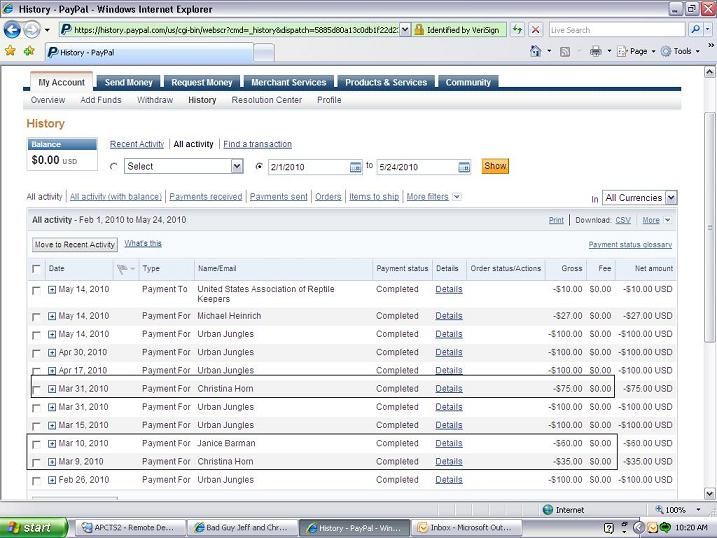This screenshot has width=717, height=538.
Task: Open Favorites Center star icon
Action: [10, 51]
